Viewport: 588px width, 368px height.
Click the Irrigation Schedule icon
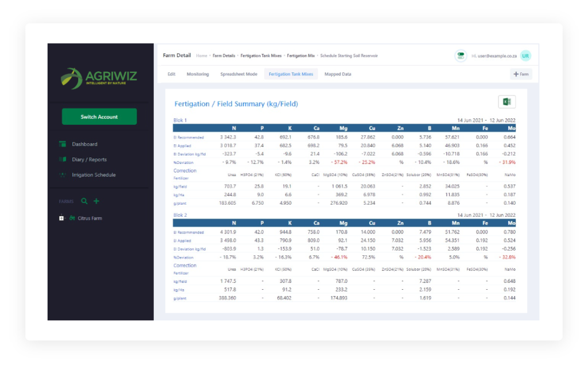click(63, 175)
